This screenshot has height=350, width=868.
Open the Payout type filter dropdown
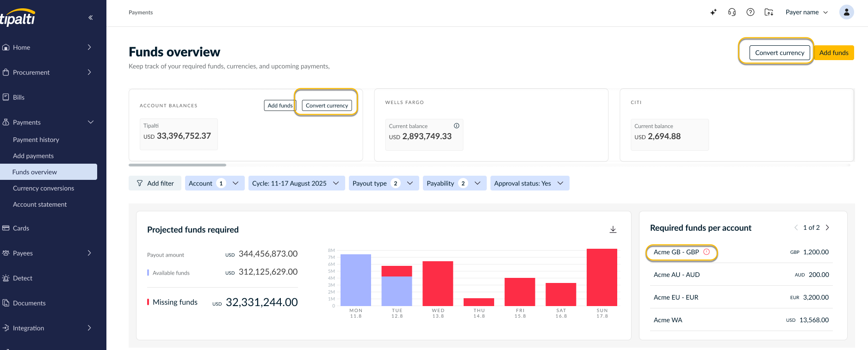coord(384,183)
